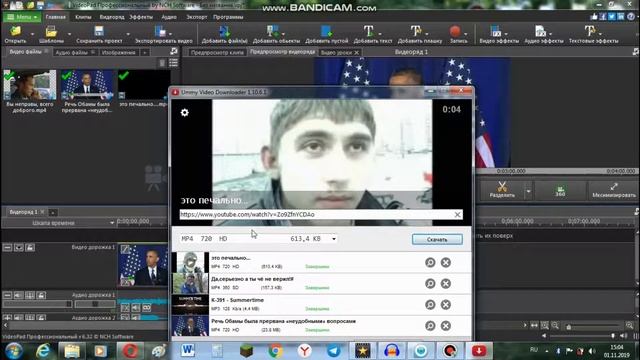Toggle solo/mixer button on Аудио дорожка 1
640x360 pixels.
[30, 295]
